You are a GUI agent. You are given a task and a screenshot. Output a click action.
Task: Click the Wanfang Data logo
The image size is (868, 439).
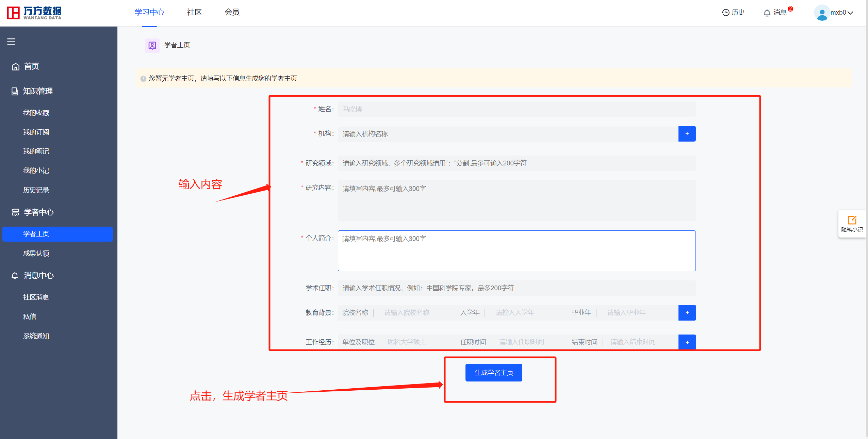click(x=34, y=13)
